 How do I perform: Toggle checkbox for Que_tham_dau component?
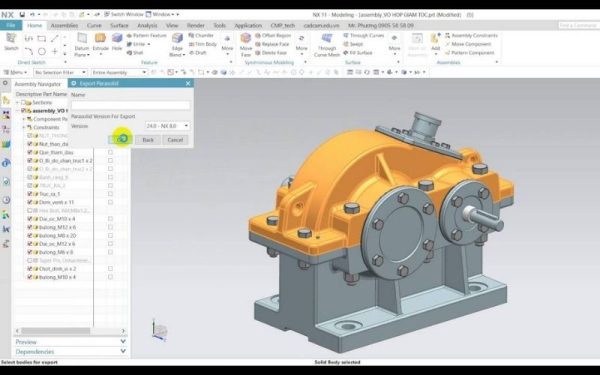(x=29, y=152)
